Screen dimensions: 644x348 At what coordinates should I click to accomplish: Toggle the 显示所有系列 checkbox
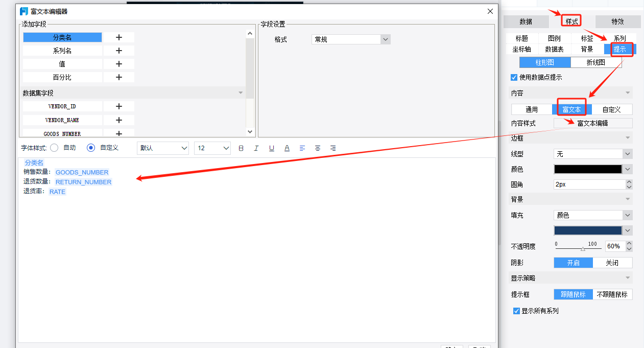tap(516, 311)
